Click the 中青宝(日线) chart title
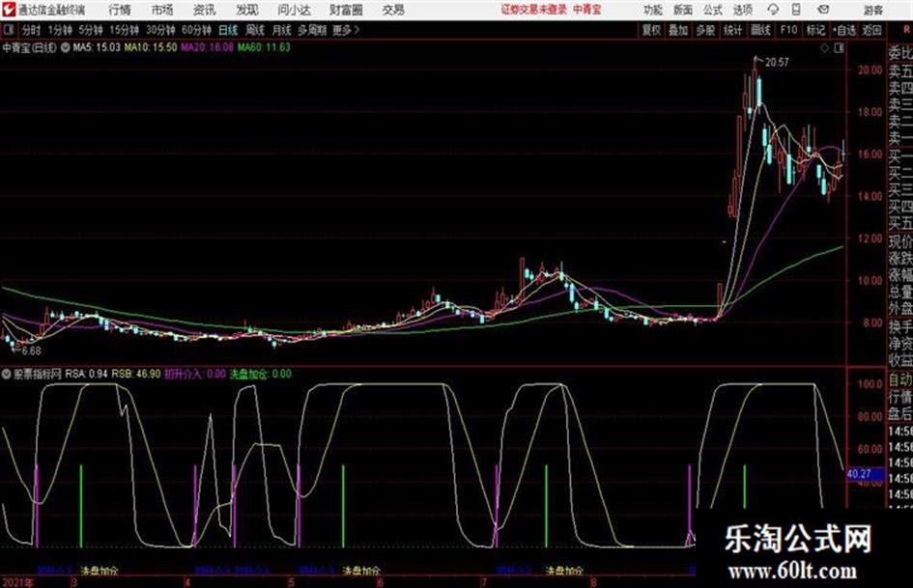This screenshot has height=588, width=913. (29, 47)
